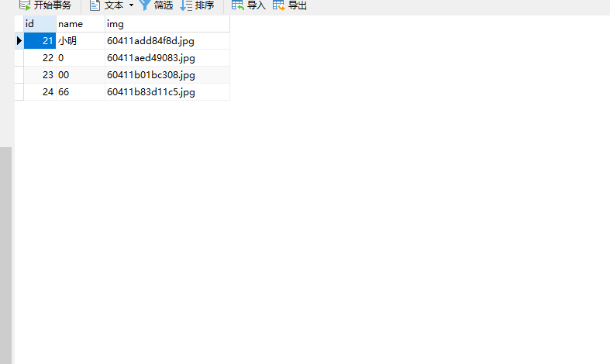Click the name cell containing 00
The height and width of the screenshot is (364, 610).
click(x=80, y=75)
